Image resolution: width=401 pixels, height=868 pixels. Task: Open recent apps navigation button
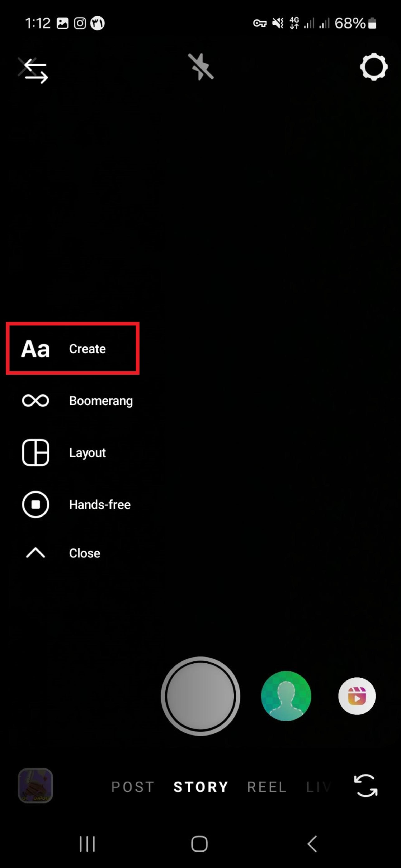(87, 844)
